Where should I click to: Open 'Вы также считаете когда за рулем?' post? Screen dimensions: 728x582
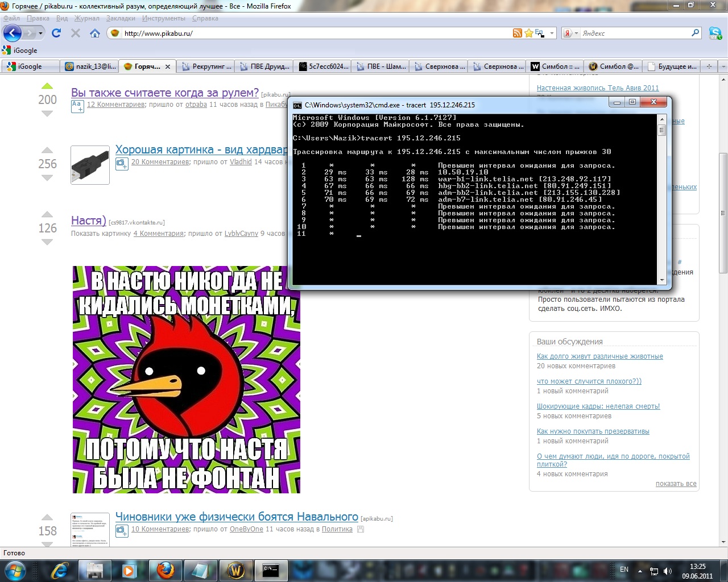tap(165, 93)
